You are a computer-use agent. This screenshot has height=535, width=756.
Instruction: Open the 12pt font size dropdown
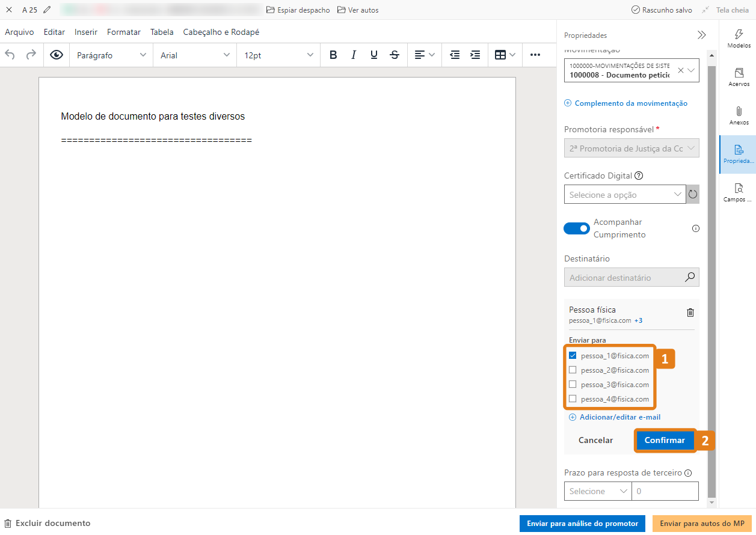[278, 55]
